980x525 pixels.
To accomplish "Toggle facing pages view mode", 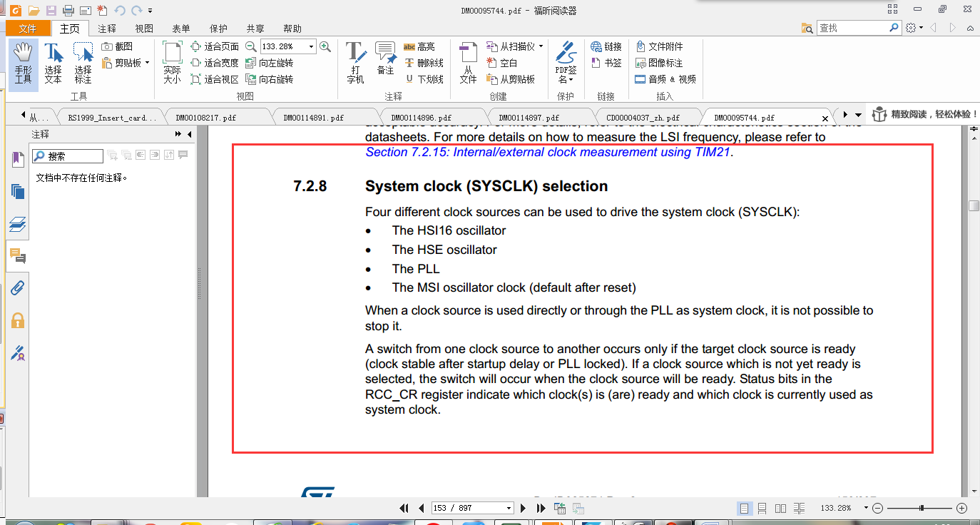I will (x=781, y=508).
